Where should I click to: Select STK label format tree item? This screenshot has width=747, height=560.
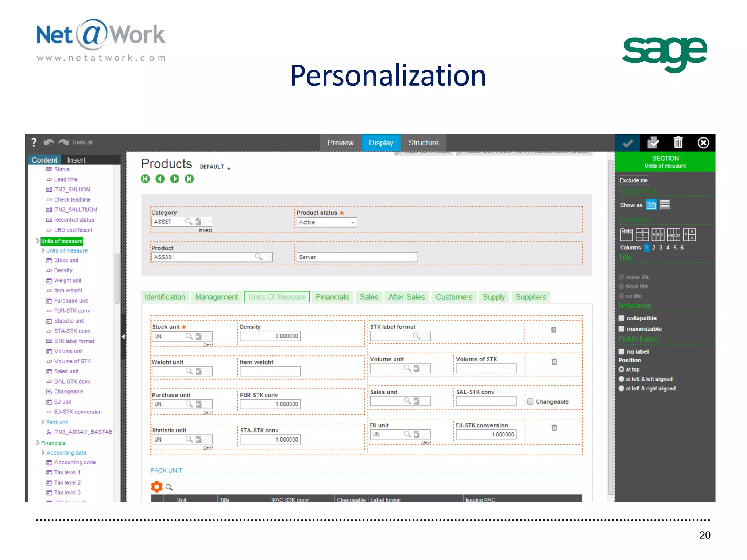74,341
